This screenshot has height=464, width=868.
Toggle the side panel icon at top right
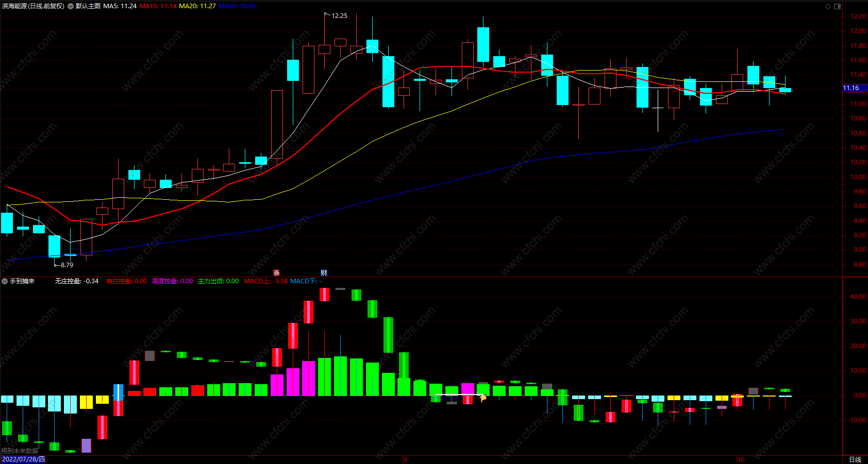point(838,6)
